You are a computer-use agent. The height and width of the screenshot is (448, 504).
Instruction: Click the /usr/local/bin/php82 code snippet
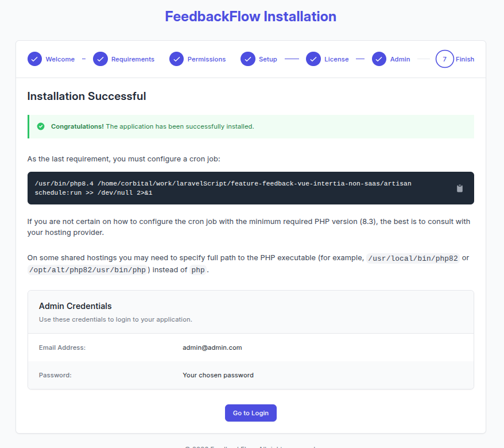(413, 258)
